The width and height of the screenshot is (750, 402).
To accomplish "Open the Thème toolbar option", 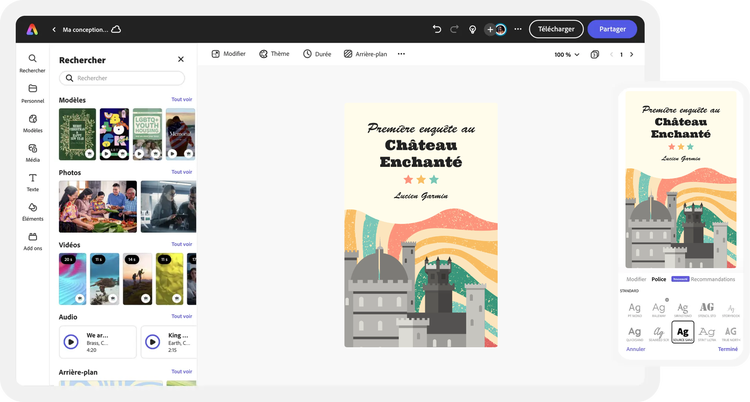I will click(274, 54).
